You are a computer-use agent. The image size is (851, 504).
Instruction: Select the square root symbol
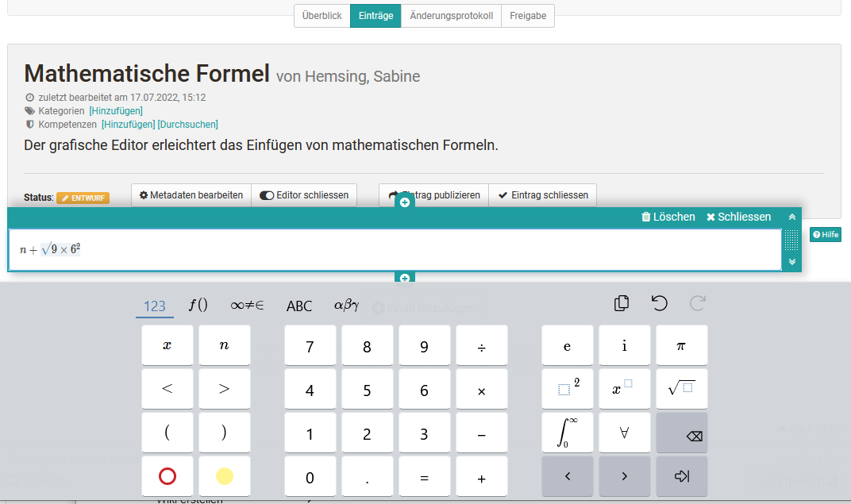click(x=681, y=388)
